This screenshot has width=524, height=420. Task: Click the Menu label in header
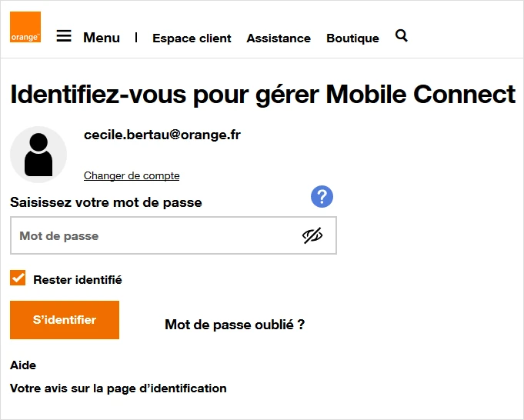tap(102, 38)
